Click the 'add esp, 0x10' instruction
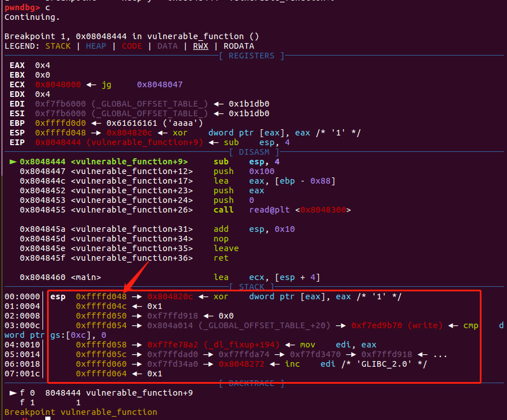This screenshot has height=420, width=507. (x=254, y=229)
